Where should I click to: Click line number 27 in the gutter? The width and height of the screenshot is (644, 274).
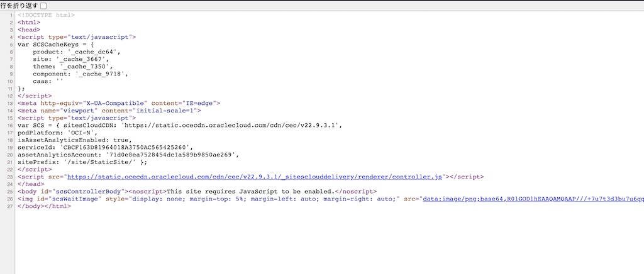tap(11, 206)
